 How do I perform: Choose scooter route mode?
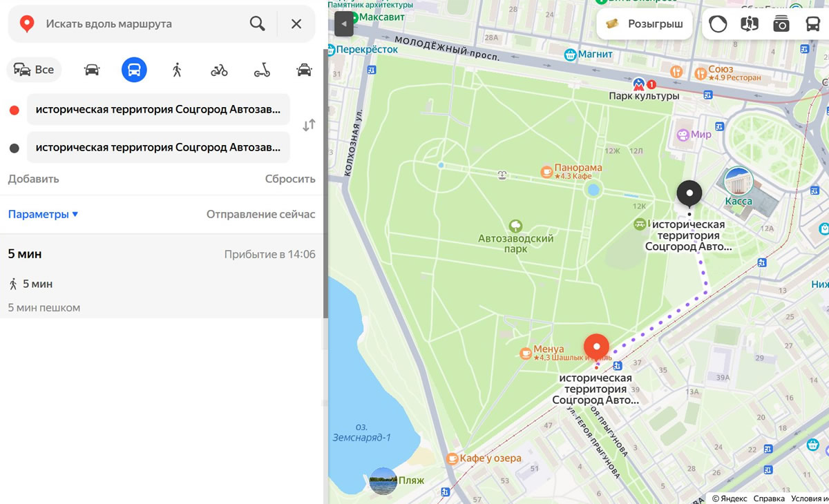[x=262, y=70]
